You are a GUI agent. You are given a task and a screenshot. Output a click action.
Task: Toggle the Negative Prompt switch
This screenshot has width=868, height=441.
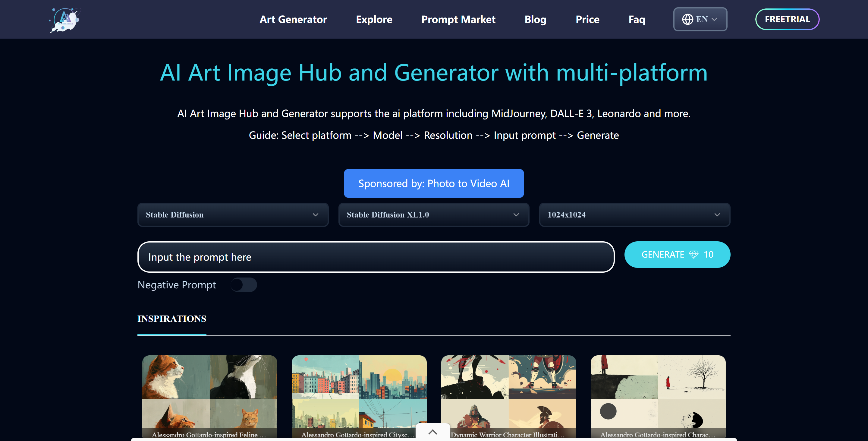coord(243,285)
